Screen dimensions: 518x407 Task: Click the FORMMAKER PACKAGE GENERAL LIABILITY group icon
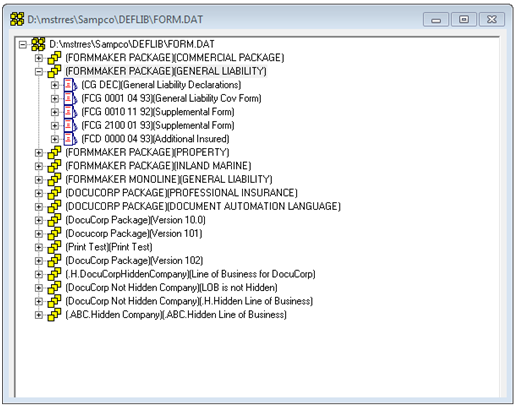54,71
